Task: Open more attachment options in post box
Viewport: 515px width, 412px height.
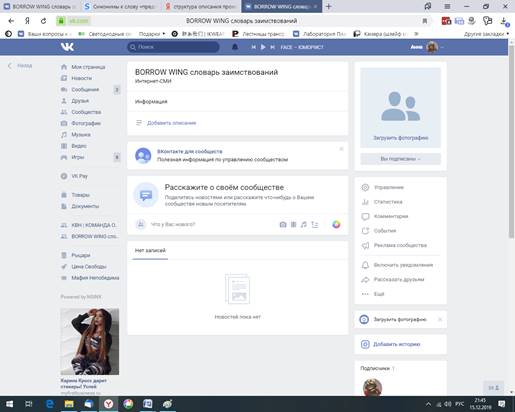Action: tap(315, 225)
